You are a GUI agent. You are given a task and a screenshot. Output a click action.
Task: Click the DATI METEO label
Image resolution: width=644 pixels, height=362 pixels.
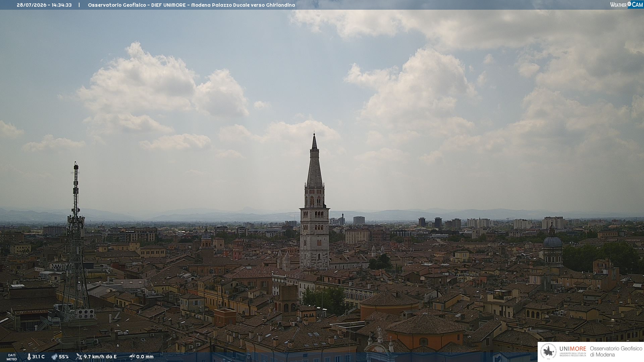tap(12, 357)
